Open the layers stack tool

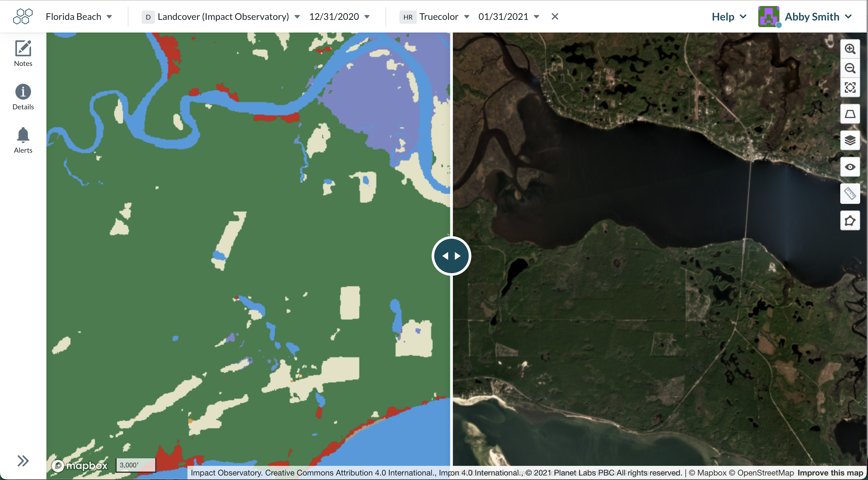coord(850,140)
